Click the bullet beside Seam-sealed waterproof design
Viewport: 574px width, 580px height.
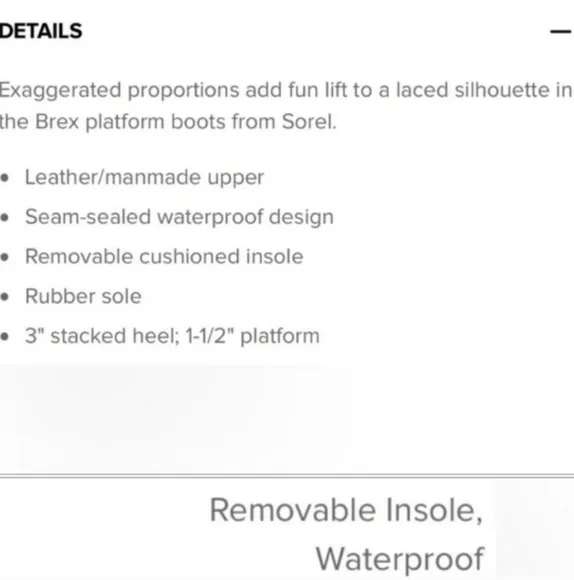[x=5, y=218]
